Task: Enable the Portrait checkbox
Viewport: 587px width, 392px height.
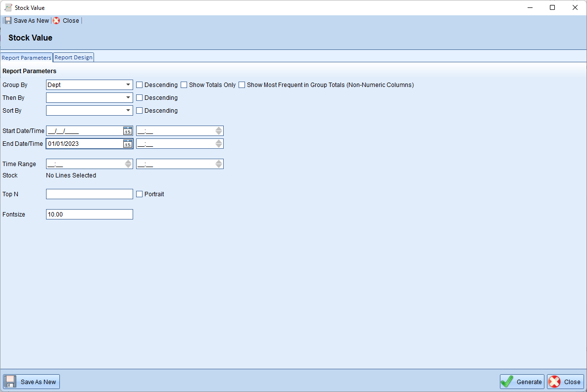Action: [140, 194]
